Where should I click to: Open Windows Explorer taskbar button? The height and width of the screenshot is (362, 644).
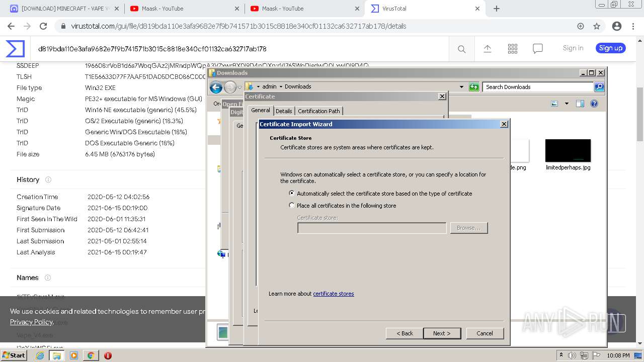pyautogui.click(x=57, y=355)
